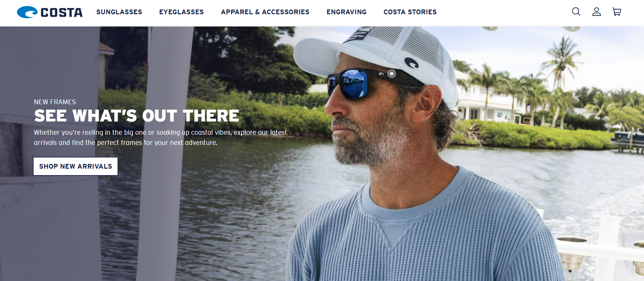The image size is (644, 281).
Task: Click the hero description paragraph text
Action: point(160,137)
